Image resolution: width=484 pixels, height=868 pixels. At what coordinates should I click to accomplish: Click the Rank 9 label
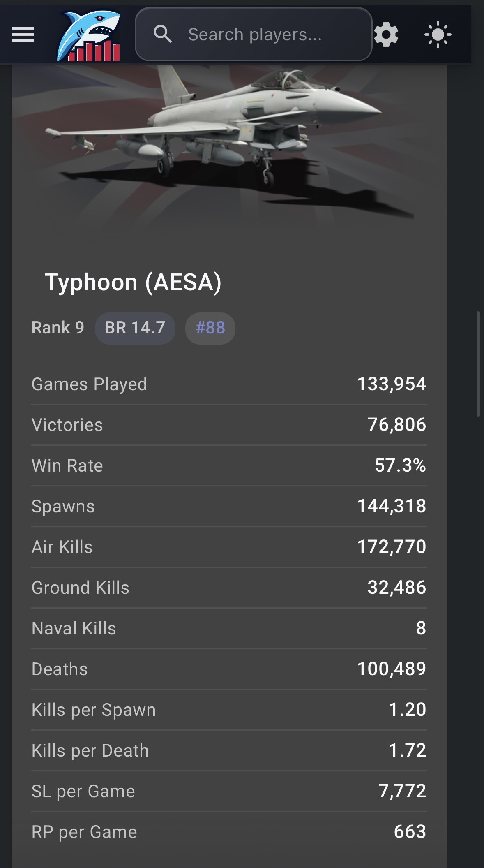[58, 328]
